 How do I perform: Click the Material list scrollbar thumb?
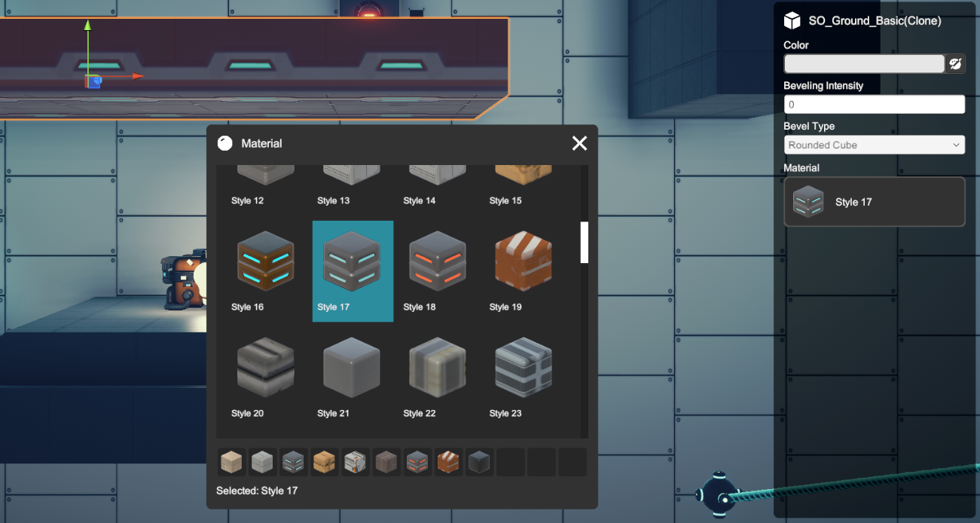pos(584,243)
